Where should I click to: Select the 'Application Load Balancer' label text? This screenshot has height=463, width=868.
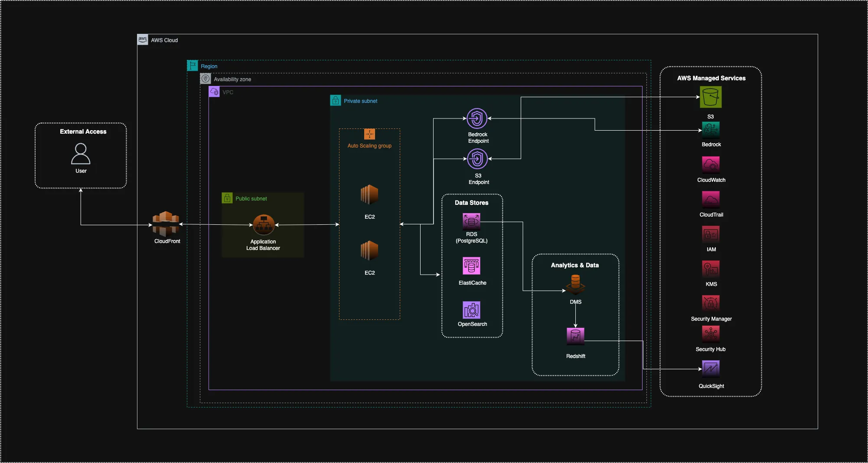tap(263, 245)
